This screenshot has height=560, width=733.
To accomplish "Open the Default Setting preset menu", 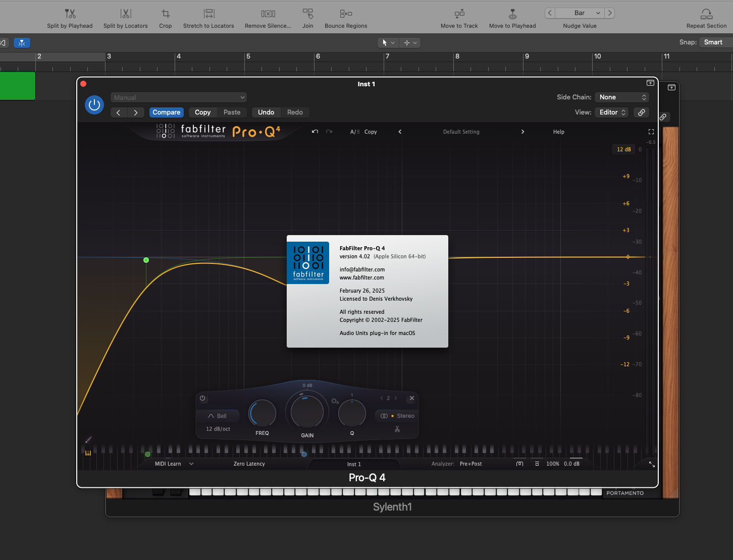I will point(461,132).
